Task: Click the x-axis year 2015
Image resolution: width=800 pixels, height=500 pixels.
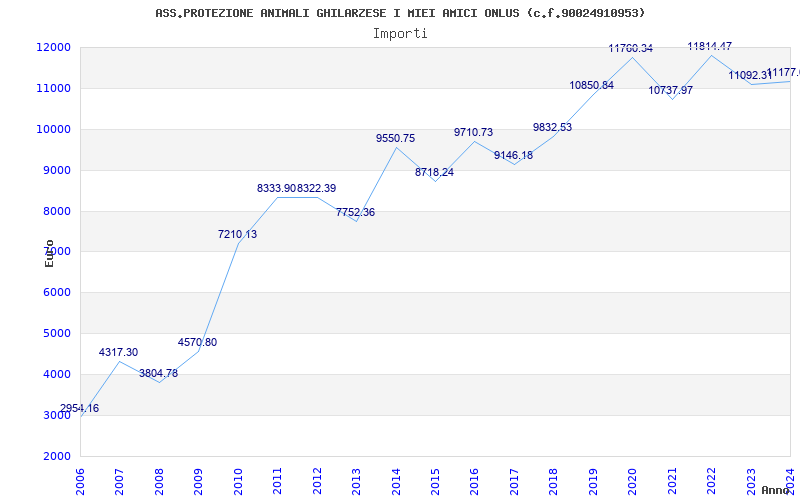Action: [x=435, y=481]
